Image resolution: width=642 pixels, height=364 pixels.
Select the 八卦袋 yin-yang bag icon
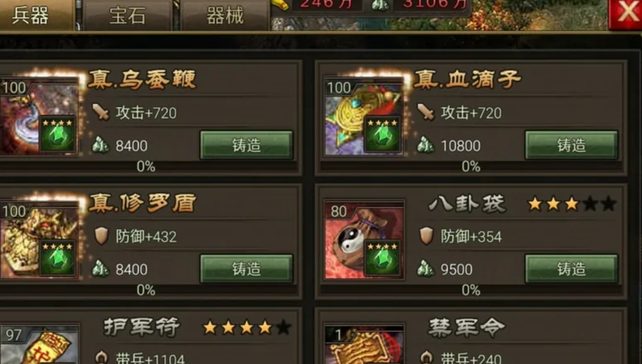[364, 240]
